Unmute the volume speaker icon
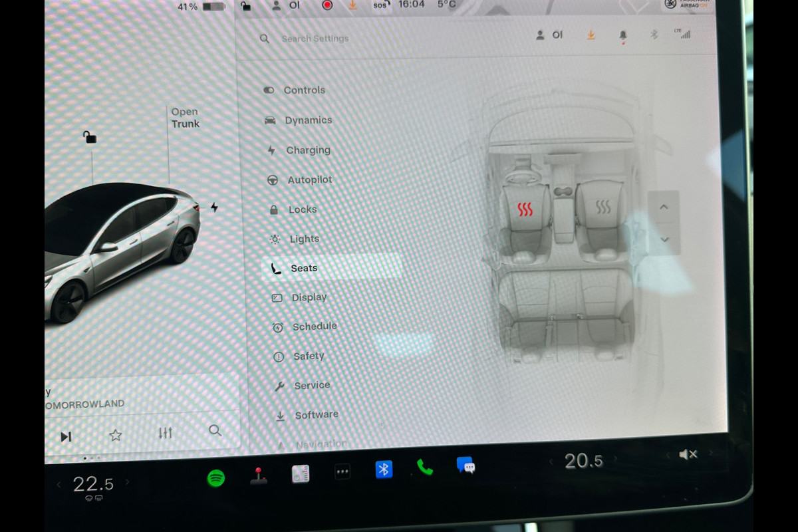The height and width of the screenshot is (532, 798). [x=688, y=455]
